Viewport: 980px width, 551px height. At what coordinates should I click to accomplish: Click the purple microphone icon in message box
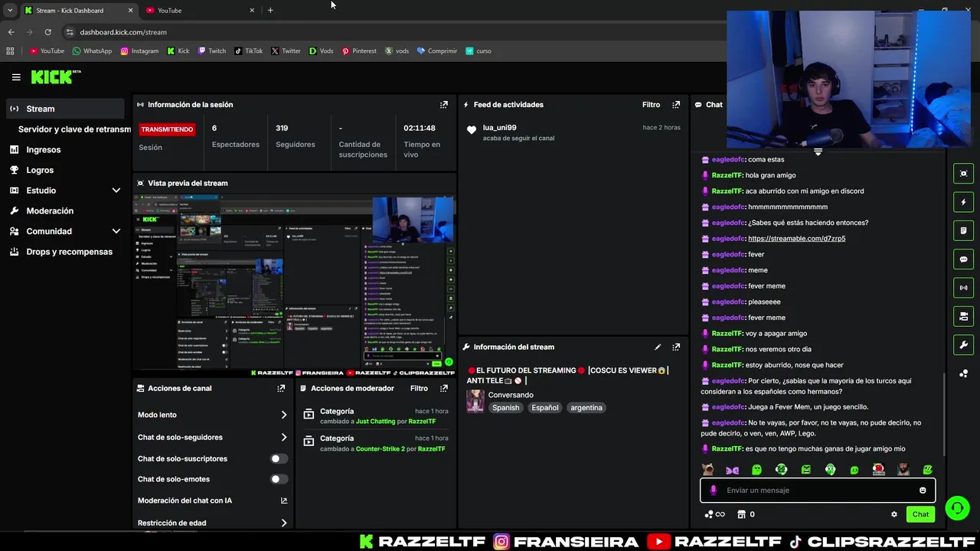714,491
